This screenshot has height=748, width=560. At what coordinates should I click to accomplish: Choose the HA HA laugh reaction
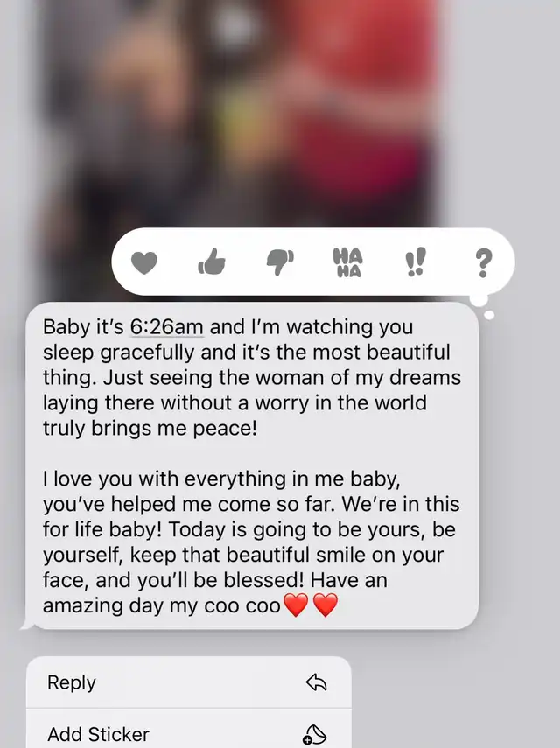(347, 262)
